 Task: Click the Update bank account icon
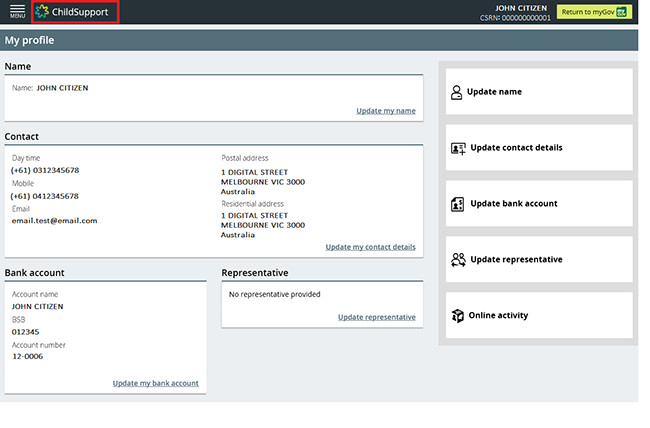tap(457, 204)
